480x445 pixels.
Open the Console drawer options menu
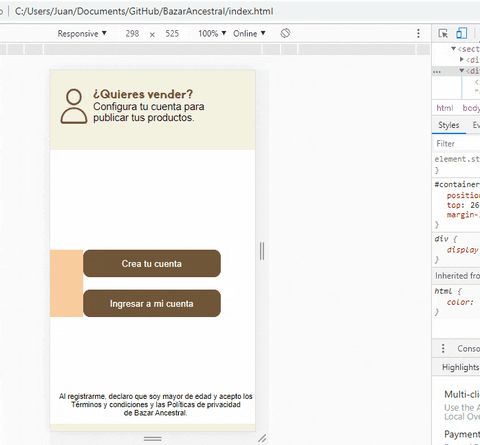click(443, 348)
